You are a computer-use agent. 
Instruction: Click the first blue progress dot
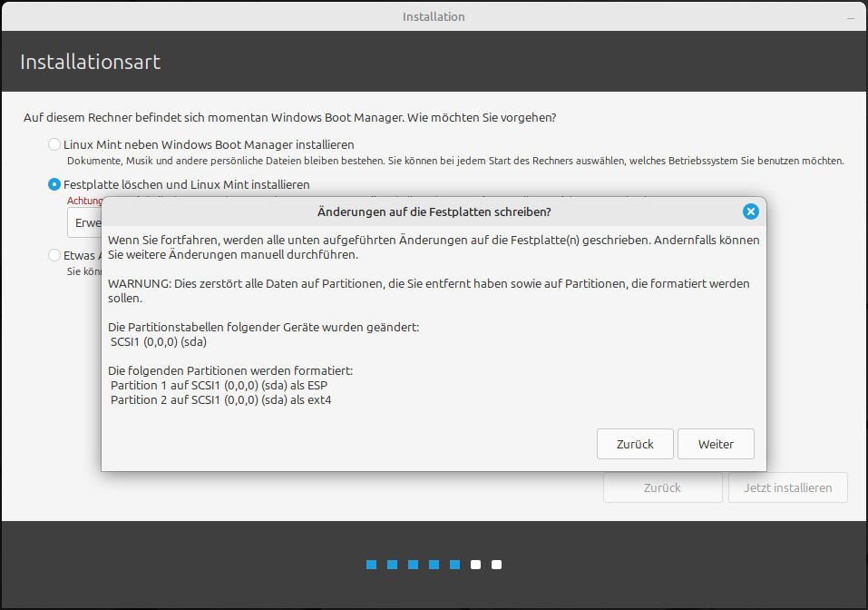[372, 565]
